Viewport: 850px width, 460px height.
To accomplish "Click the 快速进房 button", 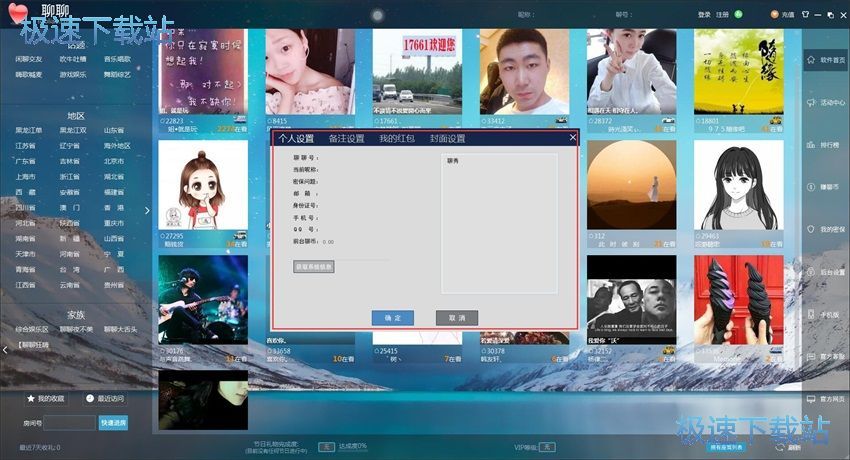I will point(113,423).
